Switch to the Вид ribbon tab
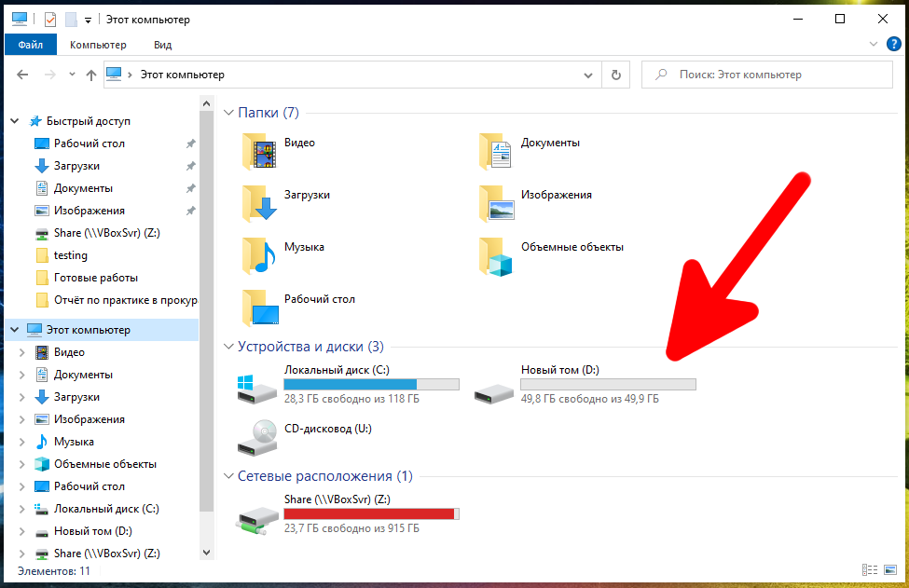The height and width of the screenshot is (588, 909). [x=162, y=45]
